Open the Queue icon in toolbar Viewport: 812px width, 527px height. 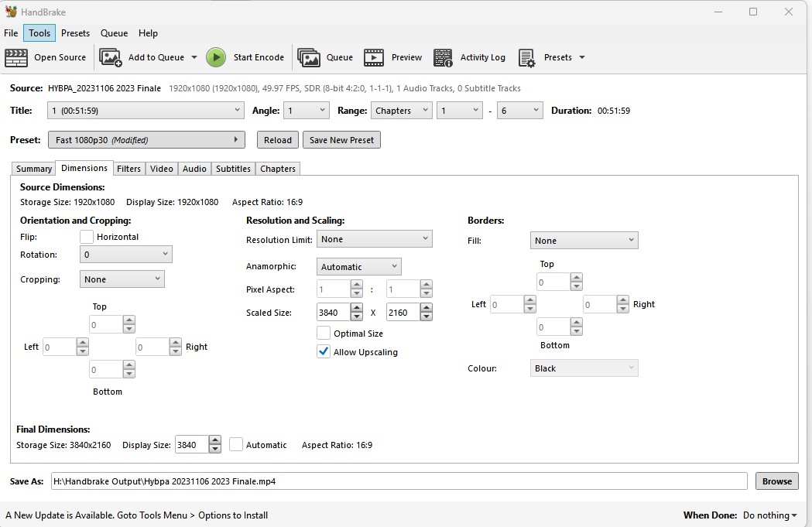pos(309,57)
